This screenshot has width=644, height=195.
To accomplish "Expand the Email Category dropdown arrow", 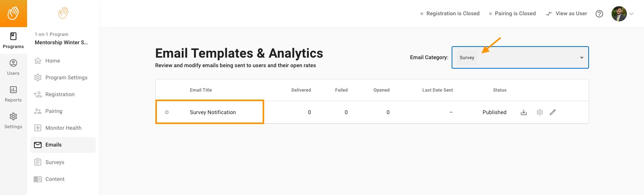I will point(581,58).
